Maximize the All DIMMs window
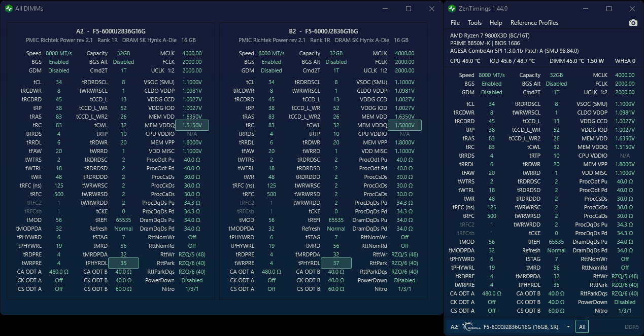This screenshot has width=644, height=336. click(x=409, y=9)
